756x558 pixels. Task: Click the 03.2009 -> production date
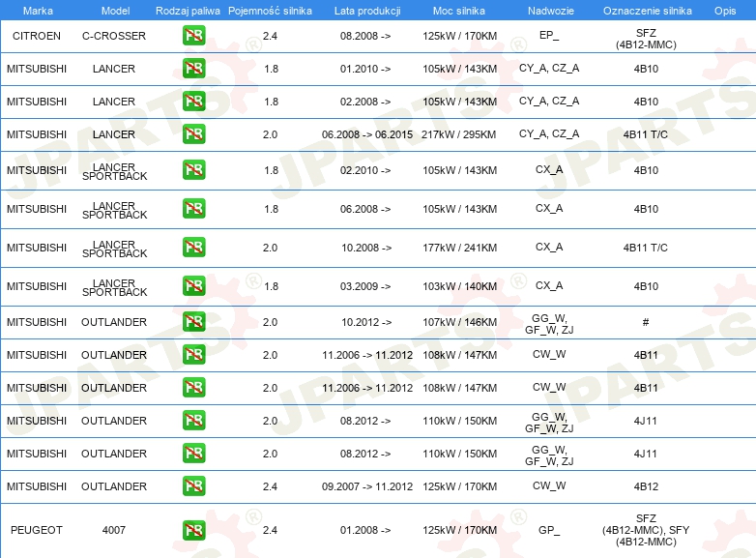365,286
